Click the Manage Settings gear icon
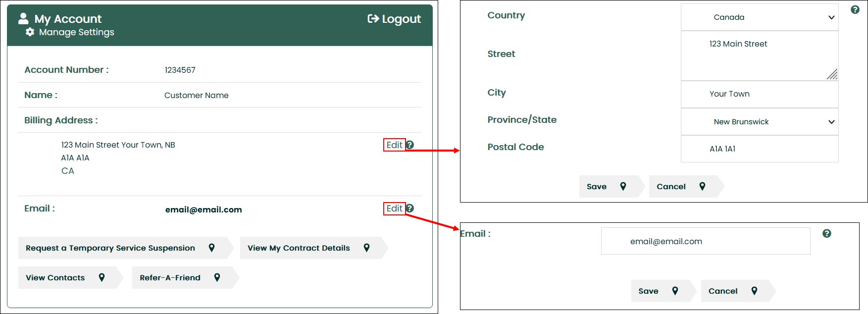This screenshot has height=314, width=868. click(x=30, y=32)
